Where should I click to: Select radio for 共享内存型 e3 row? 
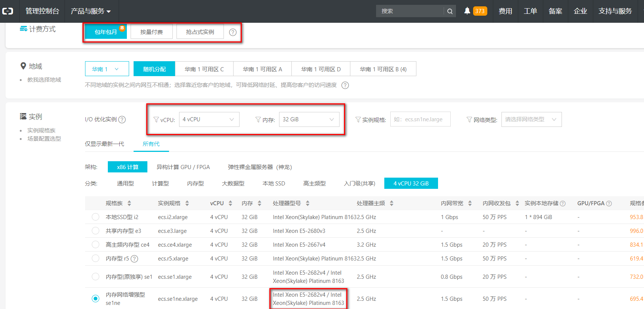point(96,231)
